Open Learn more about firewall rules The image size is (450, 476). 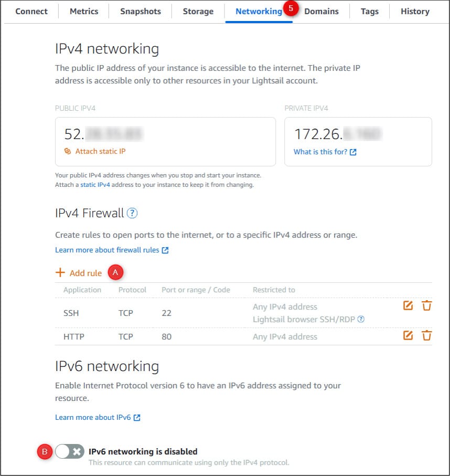click(x=108, y=250)
